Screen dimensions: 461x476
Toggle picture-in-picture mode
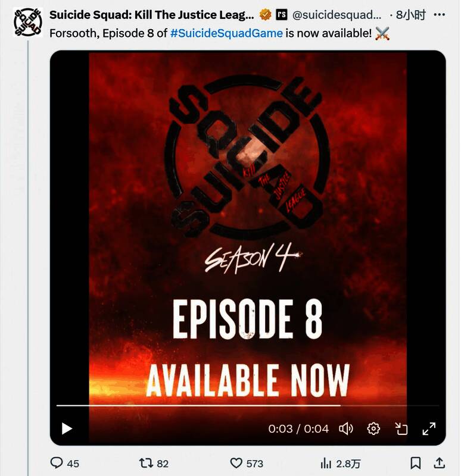tap(401, 428)
